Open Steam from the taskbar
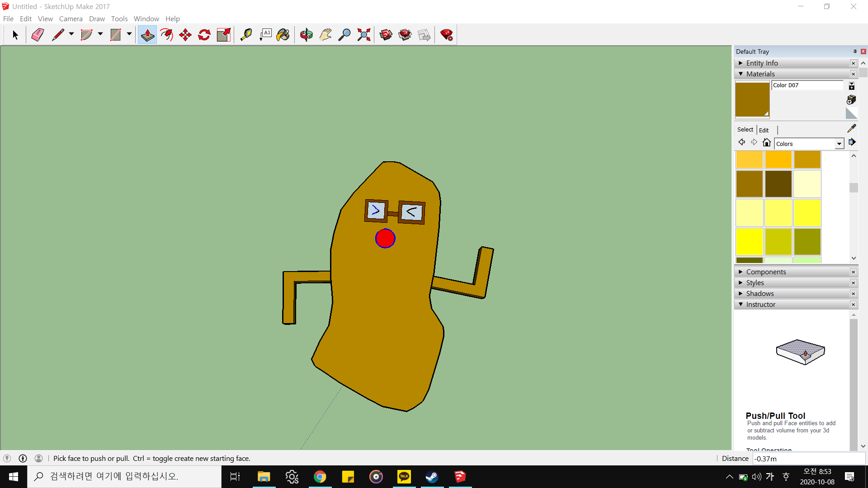The width and height of the screenshot is (868, 488). 432,477
